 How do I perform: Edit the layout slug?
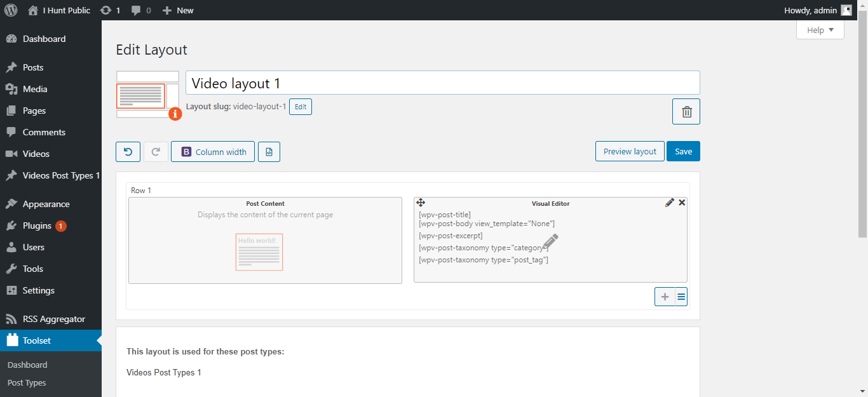[x=301, y=107]
